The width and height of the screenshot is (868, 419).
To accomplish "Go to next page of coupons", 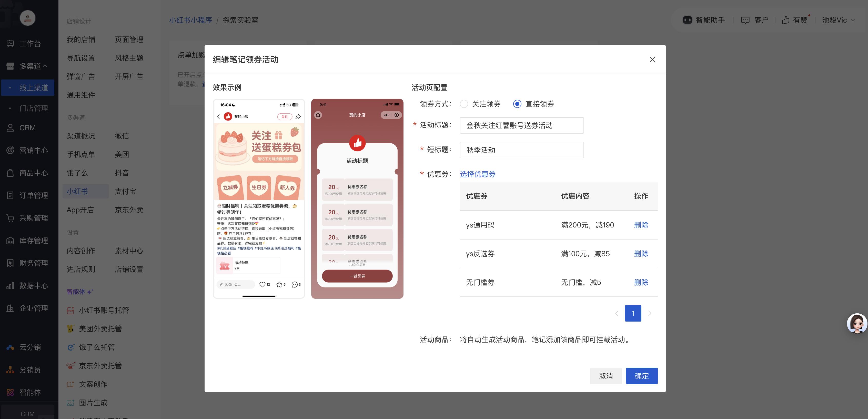I will tap(650, 314).
